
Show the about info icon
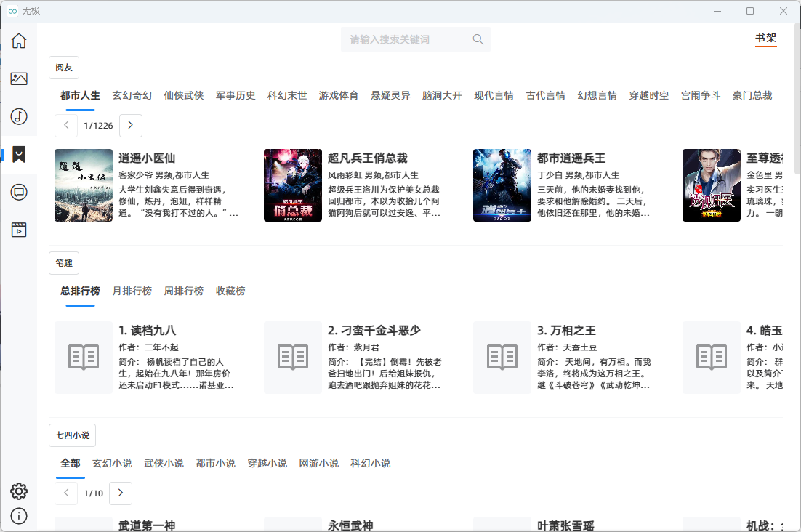click(x=19, y=516)
